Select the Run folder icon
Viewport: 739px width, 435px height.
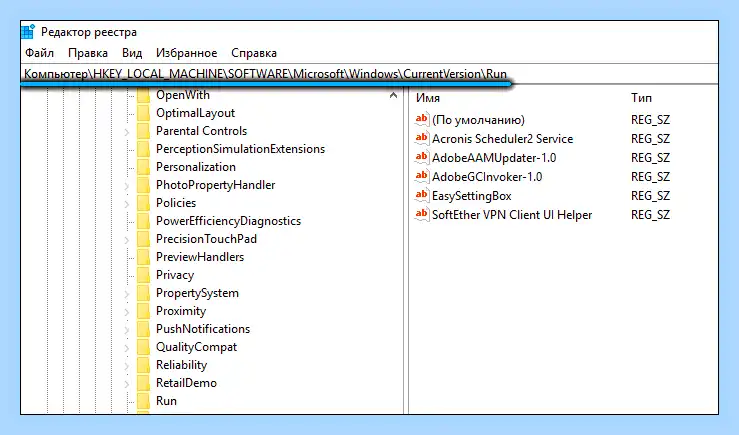[x=143, y=401]
